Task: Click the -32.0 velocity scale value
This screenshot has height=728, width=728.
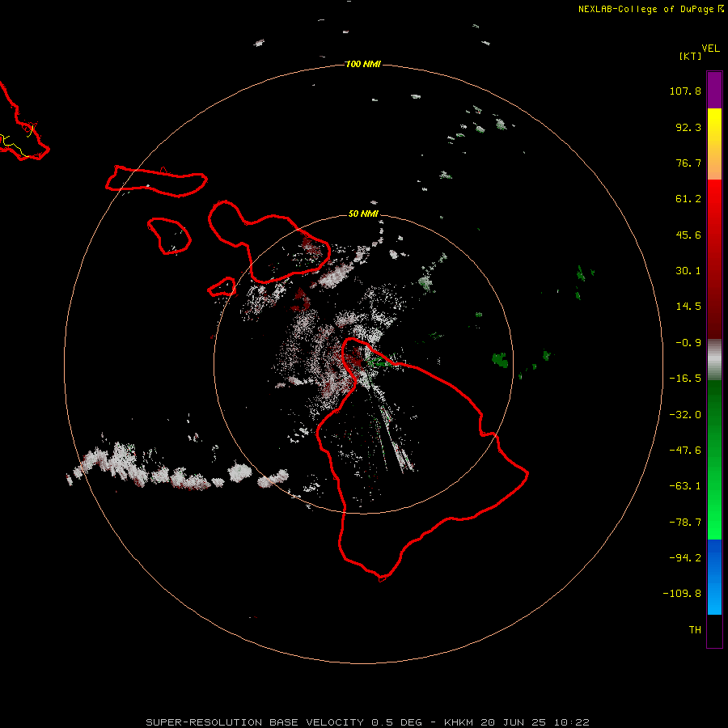Action: coord(685,415)
